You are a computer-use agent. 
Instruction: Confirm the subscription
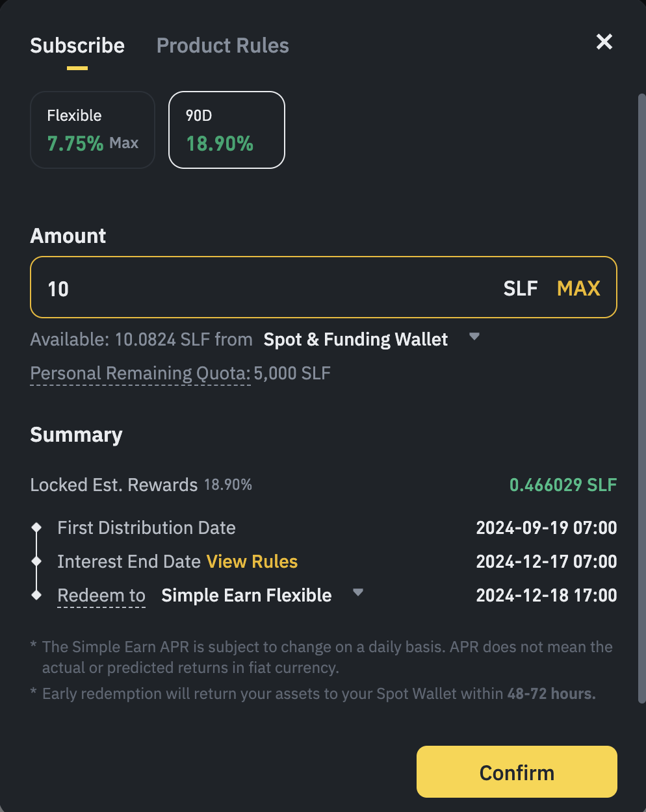click(517, 772)
